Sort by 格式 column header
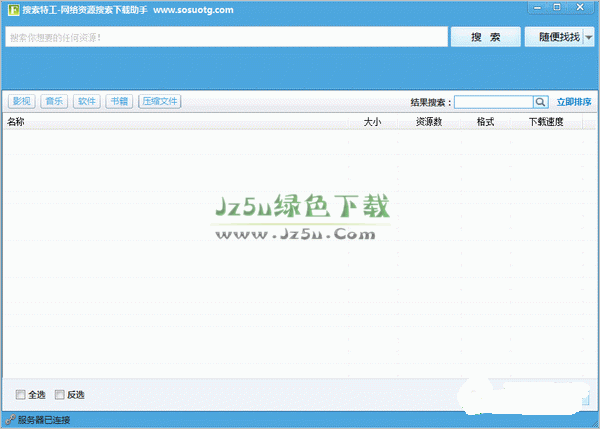 [x=486, y=122]
